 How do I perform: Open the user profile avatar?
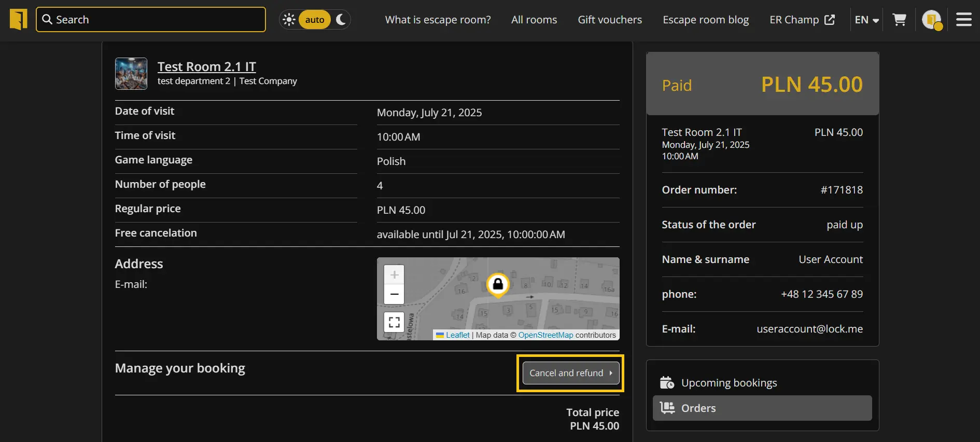[x=931, y=20]
